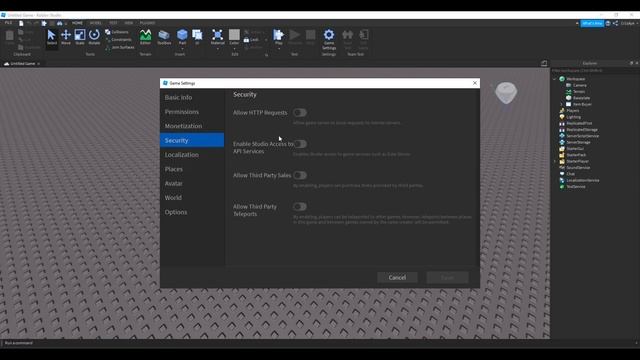Viewport: 640px width, 360px height.
Task: Switch to the MODEL ribbon tab
Action: point(96,23)
